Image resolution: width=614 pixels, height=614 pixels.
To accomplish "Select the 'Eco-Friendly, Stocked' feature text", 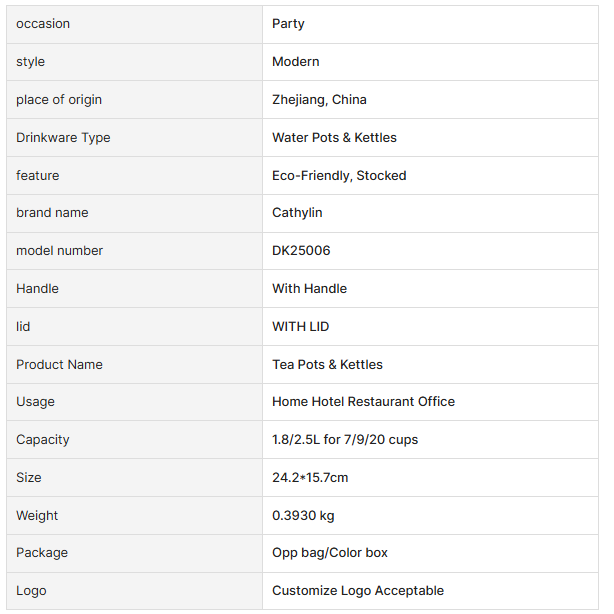I will pos(339,176).
